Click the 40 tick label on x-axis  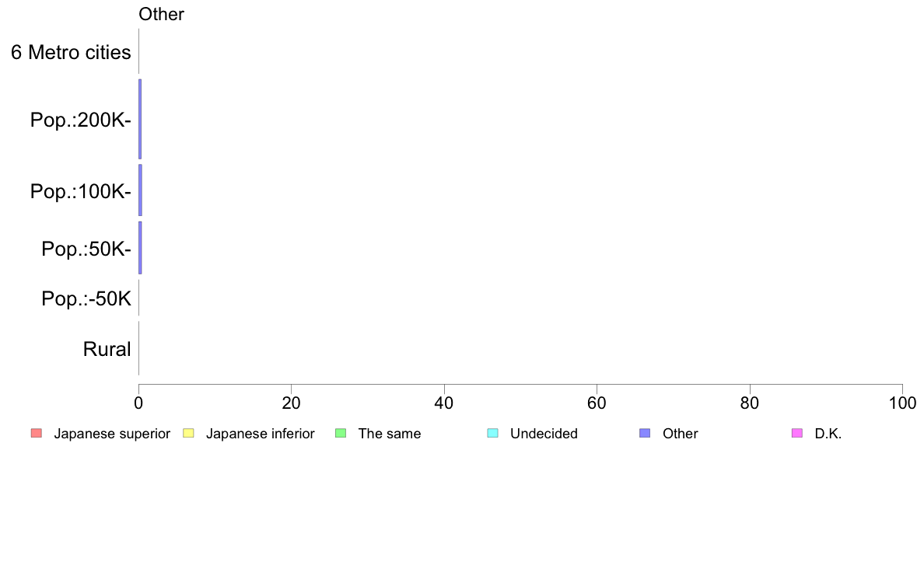(x=444, y=403)
